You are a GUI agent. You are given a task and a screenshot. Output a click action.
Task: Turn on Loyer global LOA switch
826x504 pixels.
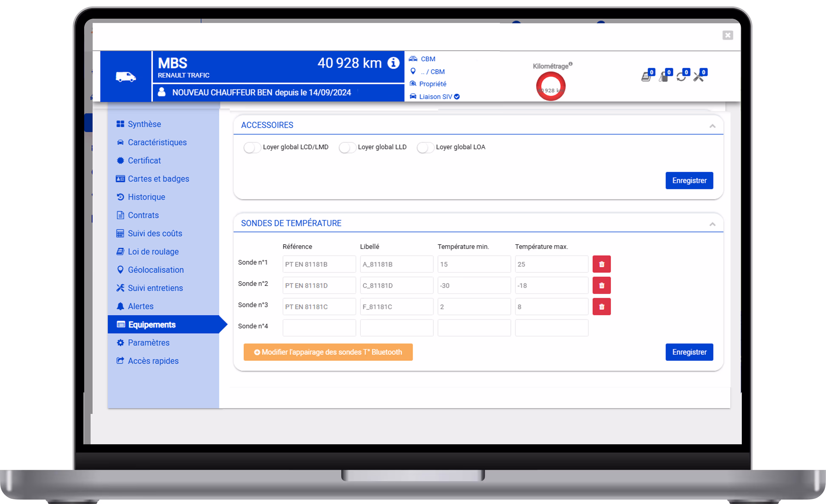(425, 147)
